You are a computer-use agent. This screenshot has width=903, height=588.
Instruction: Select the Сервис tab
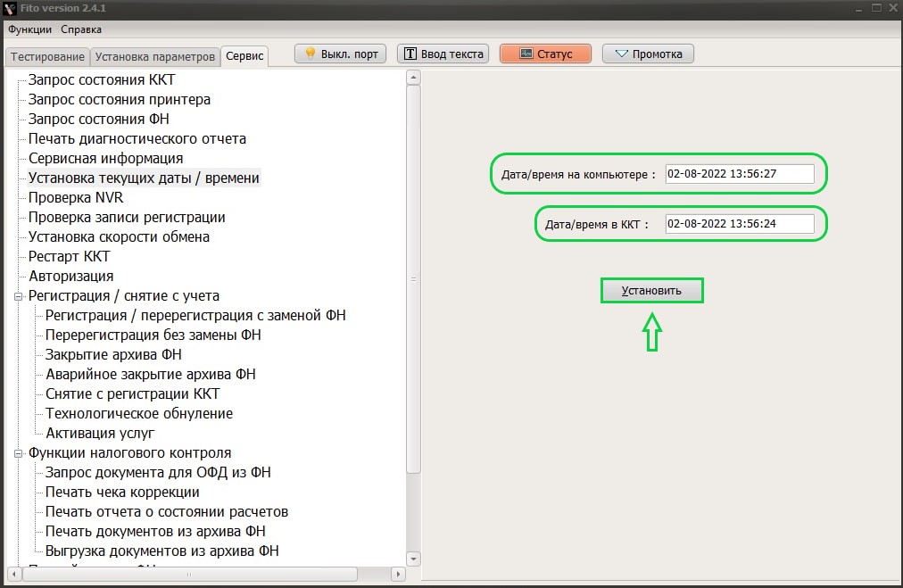click(244, 56)
